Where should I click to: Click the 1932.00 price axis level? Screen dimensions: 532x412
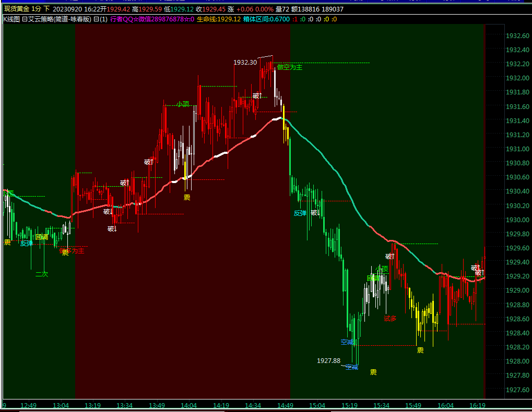(x=515, y=78)
